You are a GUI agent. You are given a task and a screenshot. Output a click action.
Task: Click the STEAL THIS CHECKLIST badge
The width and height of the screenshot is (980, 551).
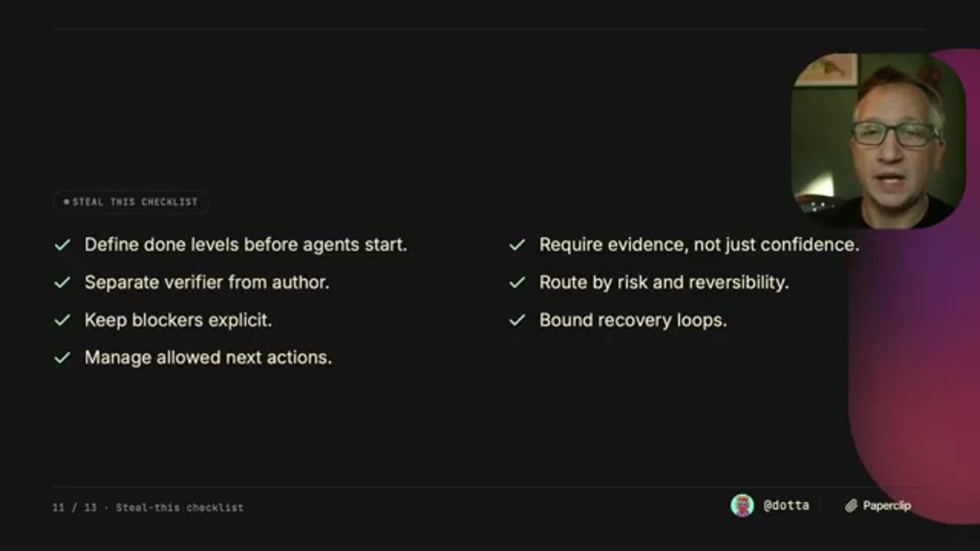click(x=131, y=202)
